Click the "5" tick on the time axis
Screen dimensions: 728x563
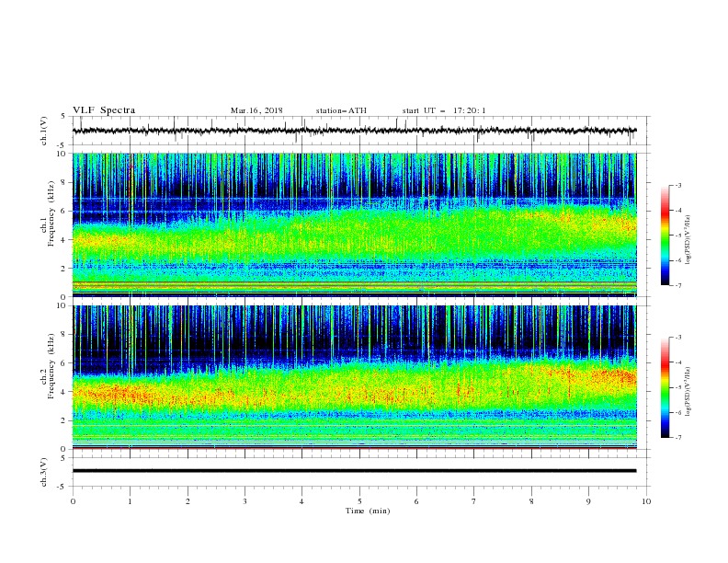coord(359,501)
